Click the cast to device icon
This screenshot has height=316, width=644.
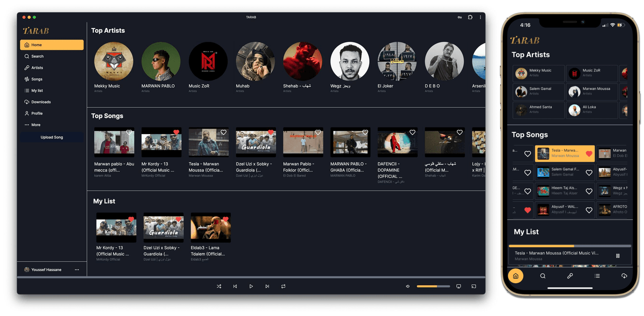pos(474,286)
